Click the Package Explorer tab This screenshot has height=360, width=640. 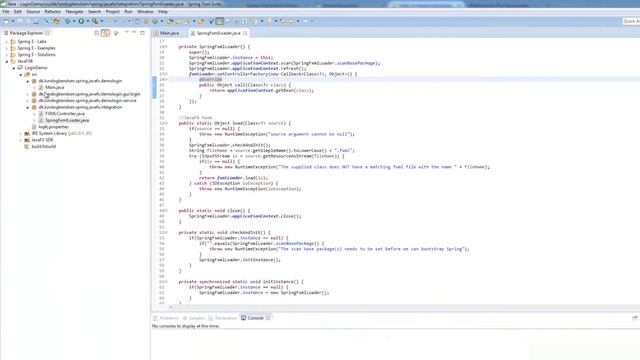point(26,33)
